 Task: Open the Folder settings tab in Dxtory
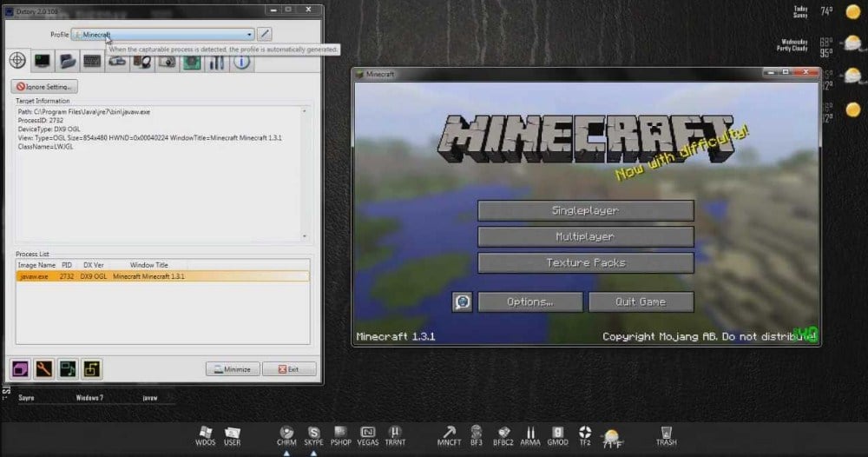point(67,60)
